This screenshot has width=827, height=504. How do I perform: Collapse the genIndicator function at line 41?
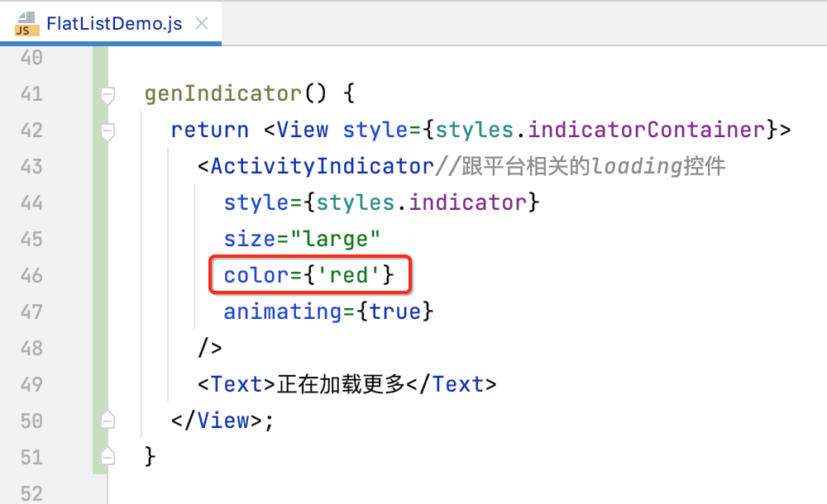[x=107, y=95]
